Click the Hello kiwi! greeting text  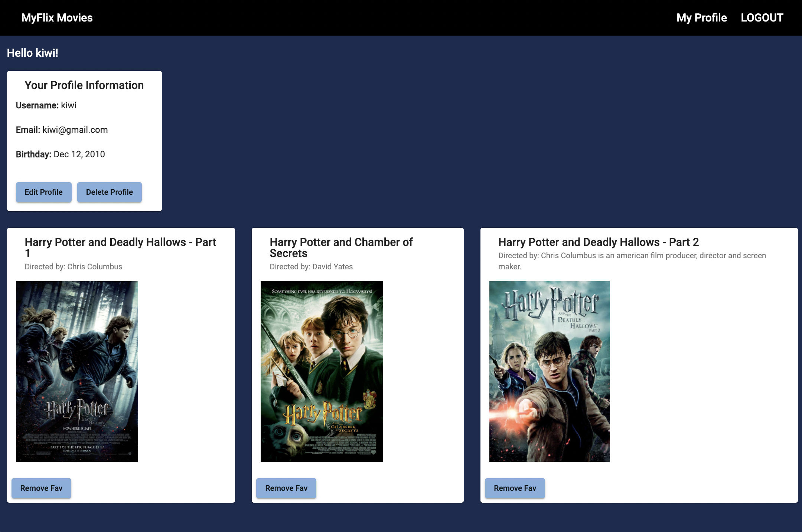(33, 53)
